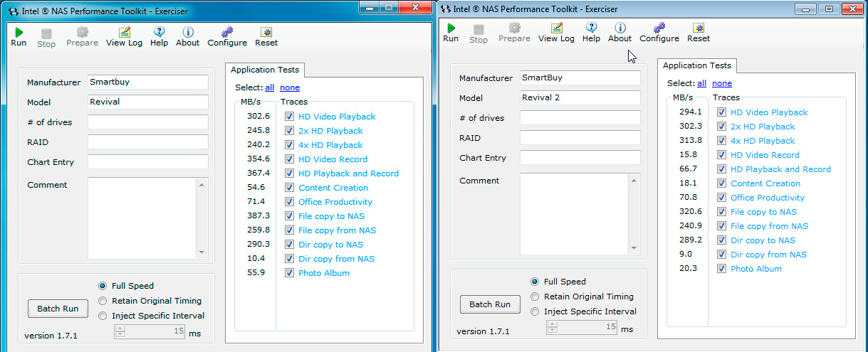Image resolution: width=868 pixels, height=352 pixels.
Task: Open Photo Album trace in right window
Action: click(x=755, y=269)
